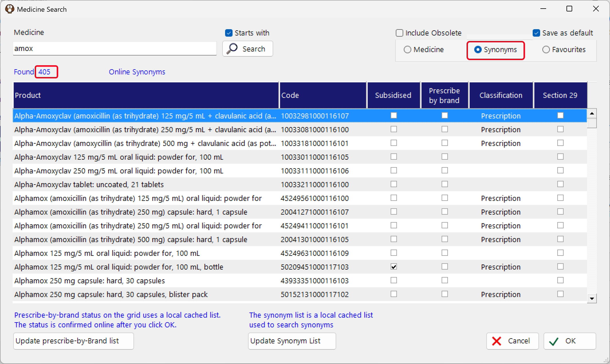Maximize the Medicine Search window

click(x=569, y=9)
